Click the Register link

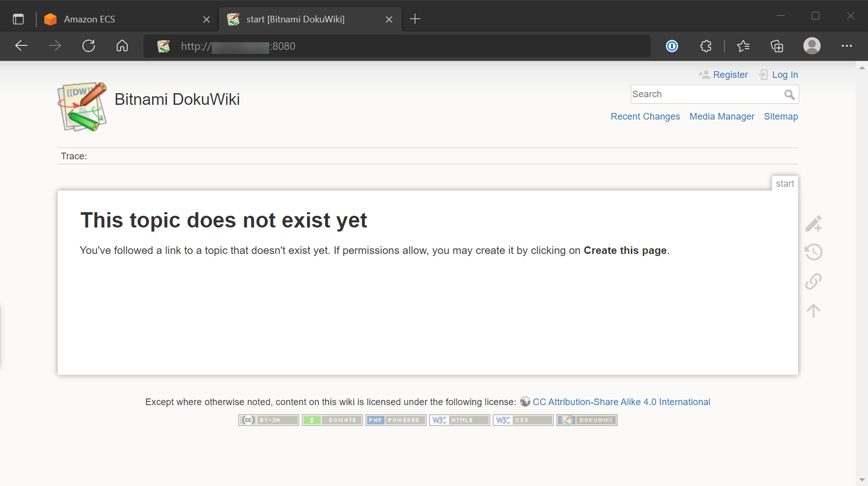730,75
